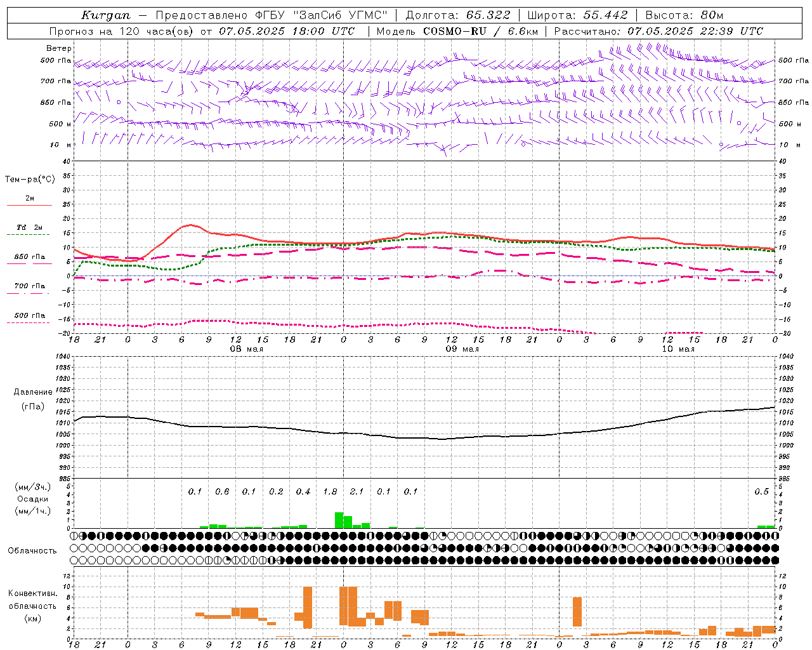The height and width of the screenshot is (650, 812).
Task: Click the "Модель COSMO-RU / 6.6км" label
Action: point(457,31)
